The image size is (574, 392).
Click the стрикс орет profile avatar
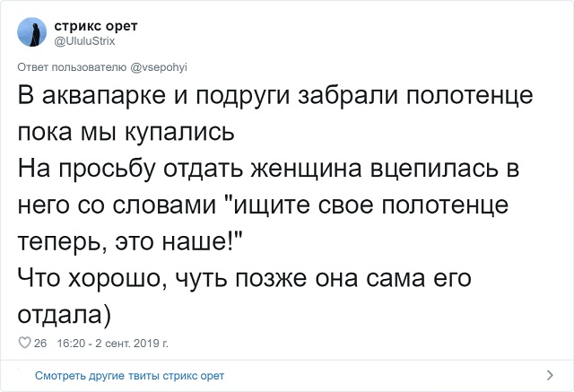(31, 34)
